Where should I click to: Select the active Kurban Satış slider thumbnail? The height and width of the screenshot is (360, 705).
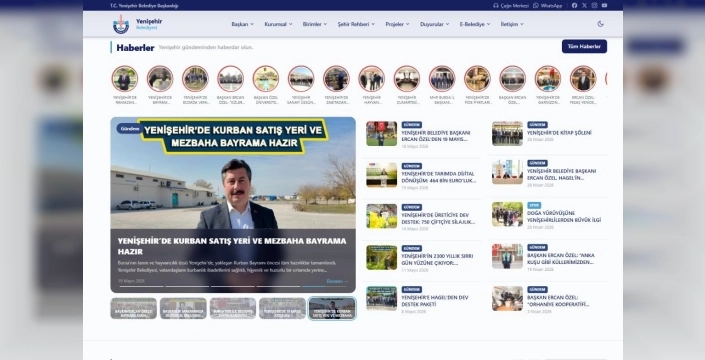click(332, 308)
